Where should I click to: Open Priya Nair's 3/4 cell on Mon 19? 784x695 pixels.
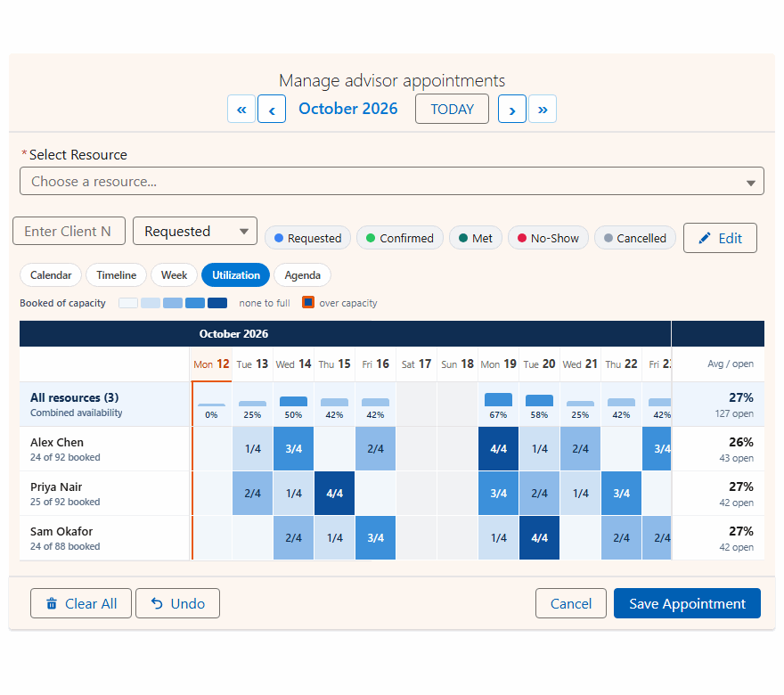[x=499, y=494]
